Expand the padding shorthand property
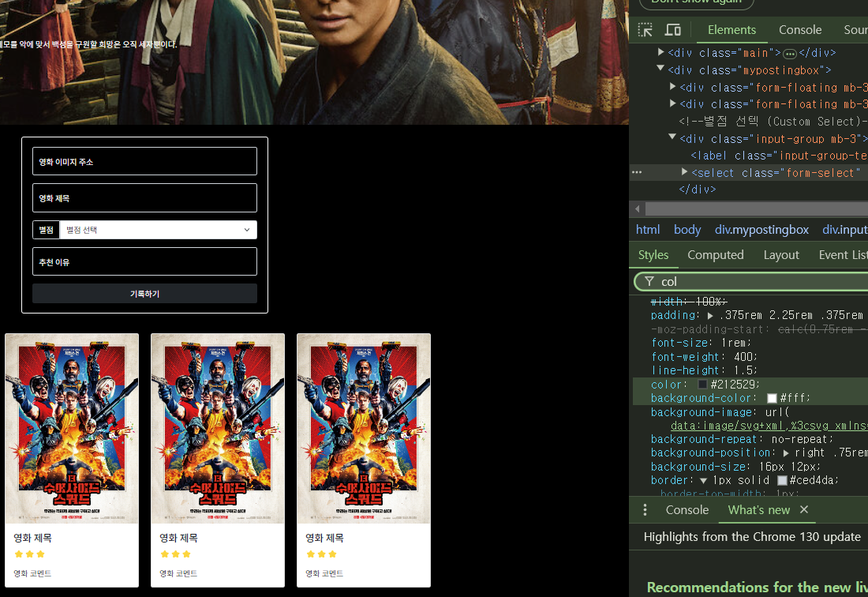Screen dimensions: 868x597 [710, 316]
